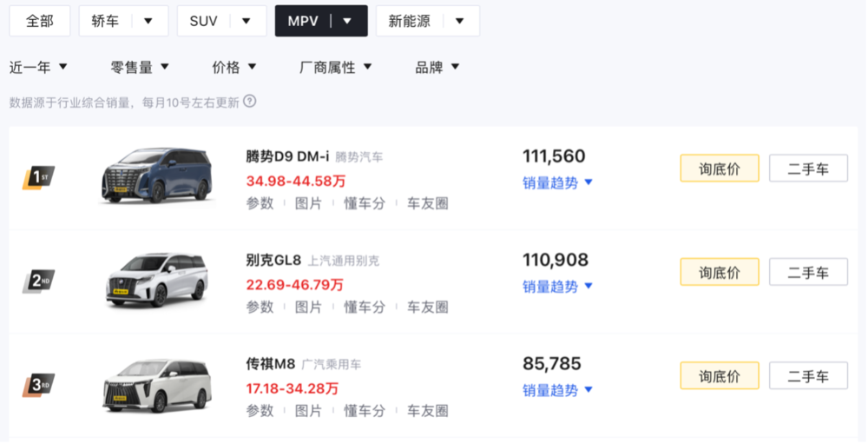Screen dimensions: 868x444
Task: Expand 销量趋势 for 腾势D9 DM-i
Action: [557, 182]
